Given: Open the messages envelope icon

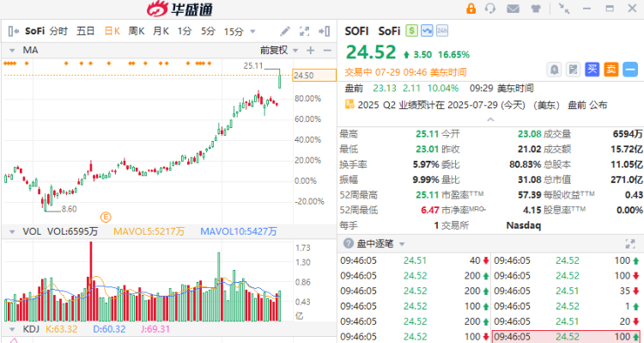Looking at the screenshot, I should [x=513, y=9].
